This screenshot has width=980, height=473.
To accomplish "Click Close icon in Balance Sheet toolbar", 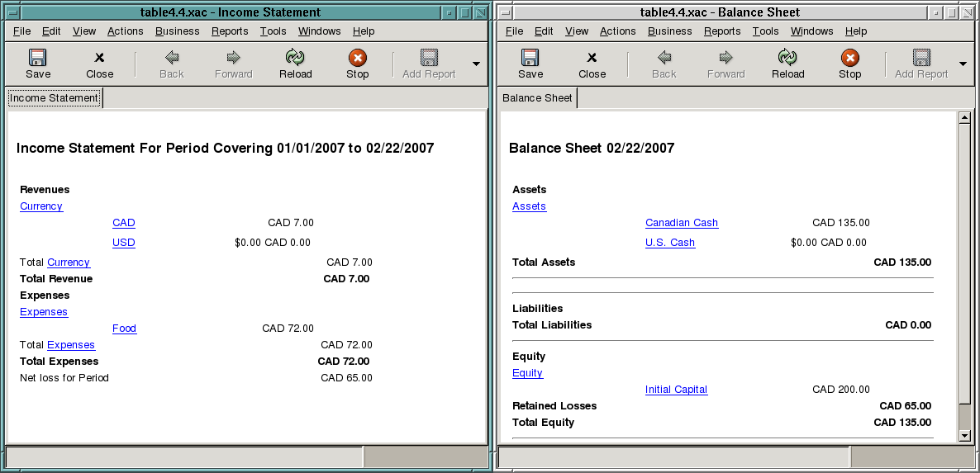I will [x=592, y=64].
